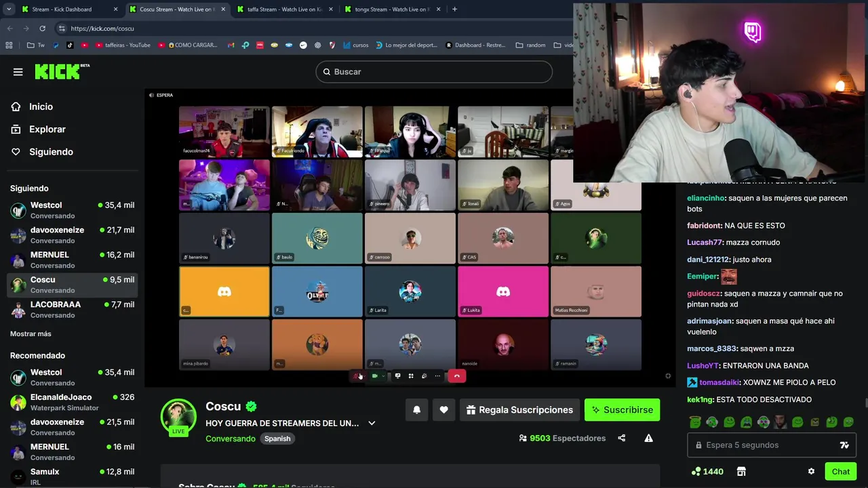Viewport: 868px width, 488px height.
Task: Click the Coscu channel name
Action: [223, 407]
